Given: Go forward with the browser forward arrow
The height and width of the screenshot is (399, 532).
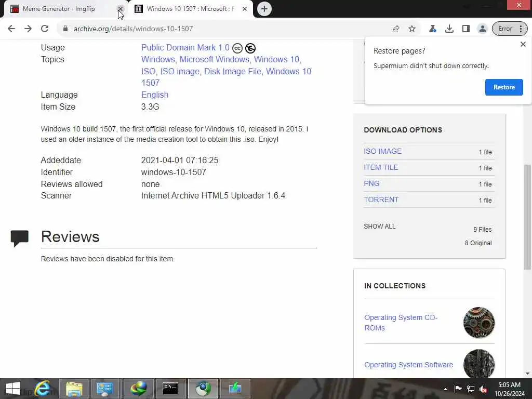Looking at the screenshot, I should 28,29.
